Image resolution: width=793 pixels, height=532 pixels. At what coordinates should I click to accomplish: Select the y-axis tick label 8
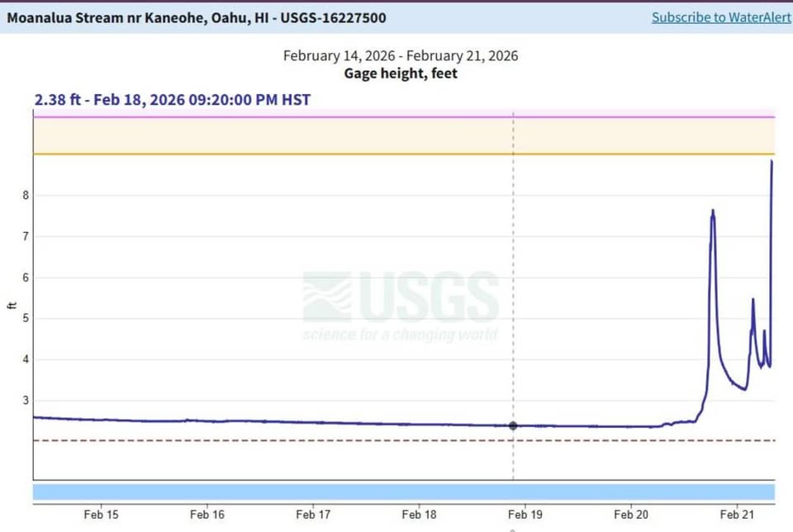coord(26,195)
